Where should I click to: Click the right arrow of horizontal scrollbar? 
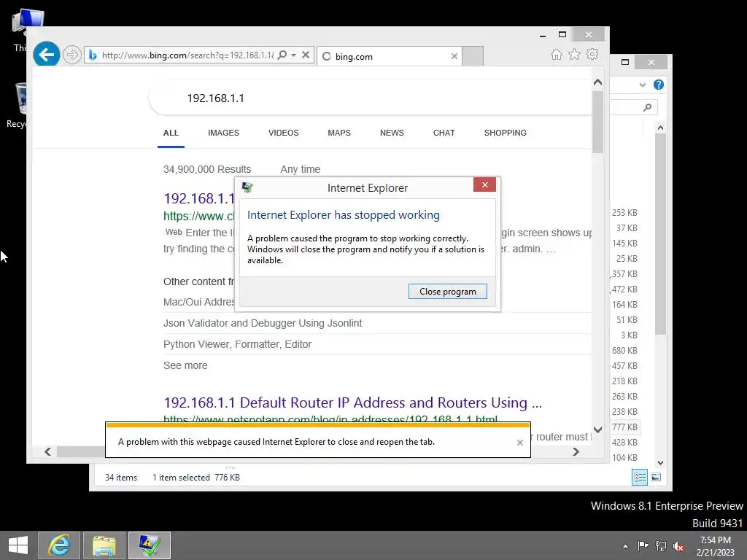click(x=576, y=451)
